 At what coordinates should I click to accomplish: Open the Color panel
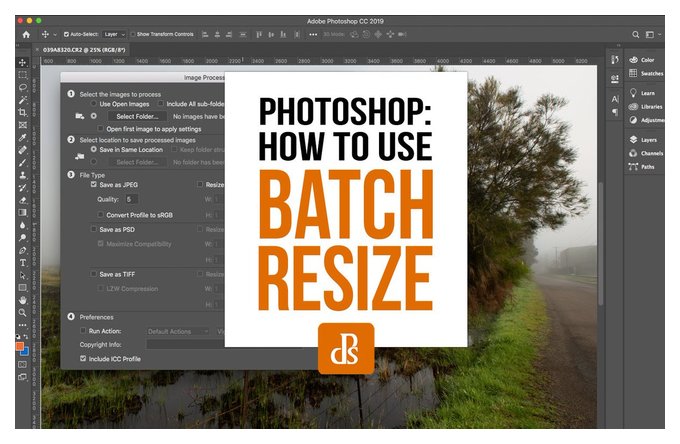pos(643,60)
